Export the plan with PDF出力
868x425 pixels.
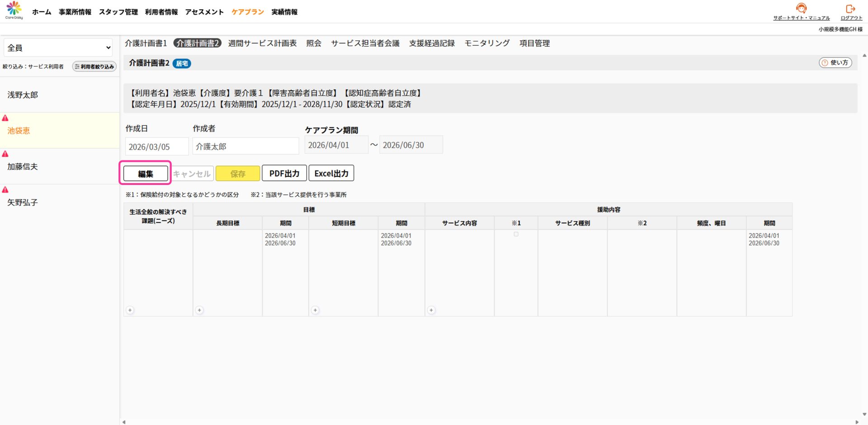(x=284, y=174)
